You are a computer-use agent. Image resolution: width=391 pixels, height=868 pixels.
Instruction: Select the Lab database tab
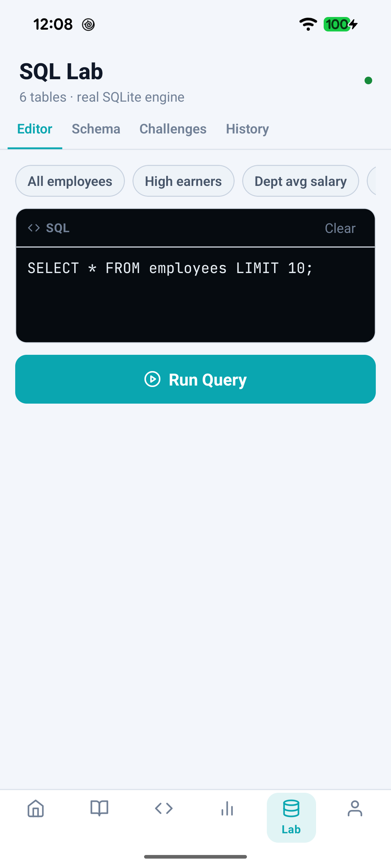(291, 817)
